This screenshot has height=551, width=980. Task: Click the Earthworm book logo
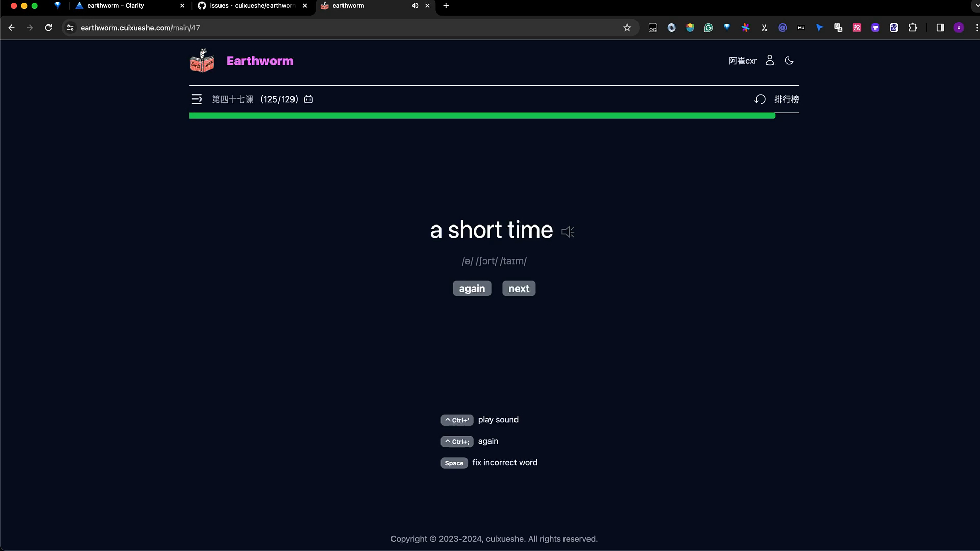(202, 61)
